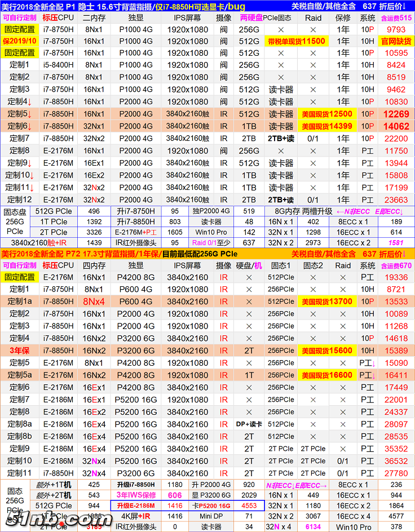Select the yellow cell 带税单现货11500

coord(297,41)
